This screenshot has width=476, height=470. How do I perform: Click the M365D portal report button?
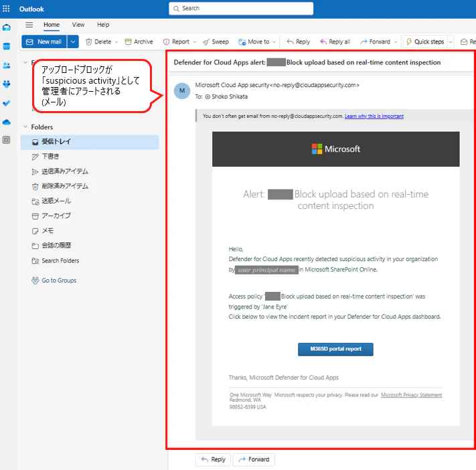[335, 349]
